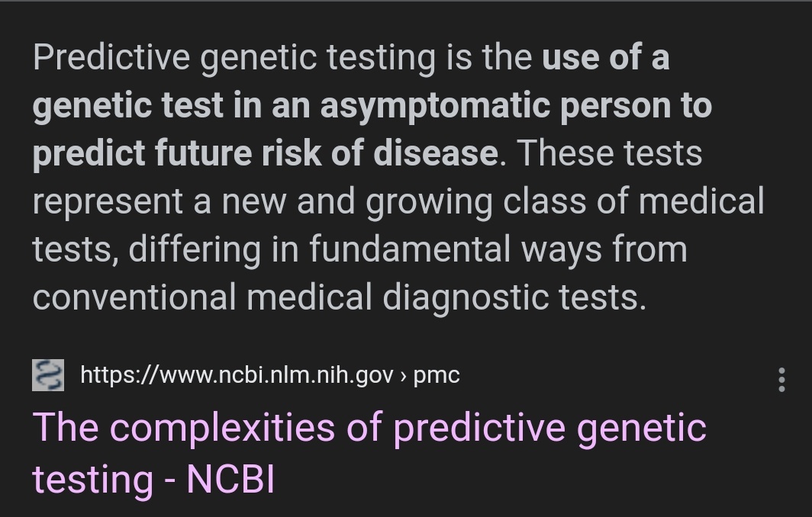This screenshot has height=517, width=812.
Task: Open "The complexities of predictive genetic" title link
Action: 369,429
